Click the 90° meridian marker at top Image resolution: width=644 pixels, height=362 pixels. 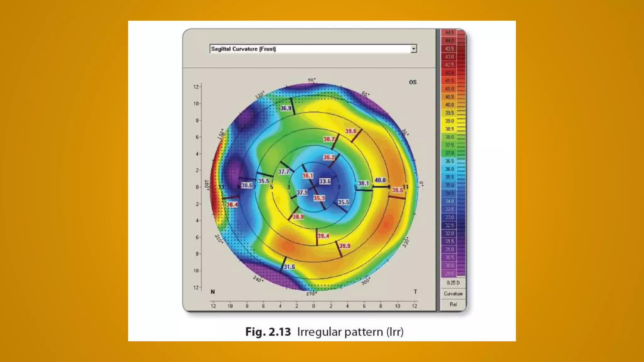coord(311,80)
